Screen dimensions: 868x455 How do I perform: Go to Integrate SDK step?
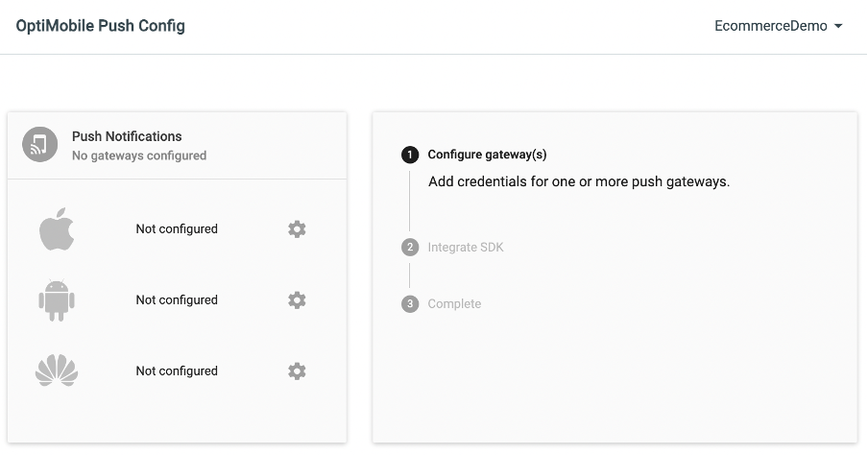466,248
